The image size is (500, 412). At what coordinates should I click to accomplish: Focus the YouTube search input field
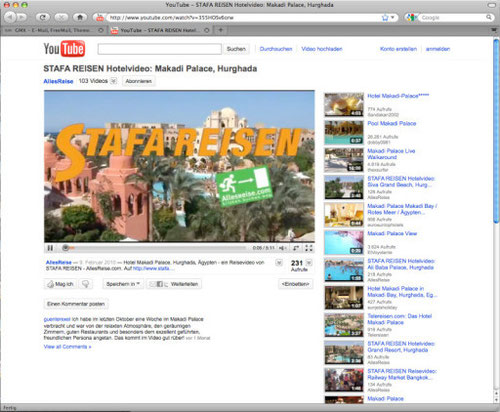[x=159, y=49]
